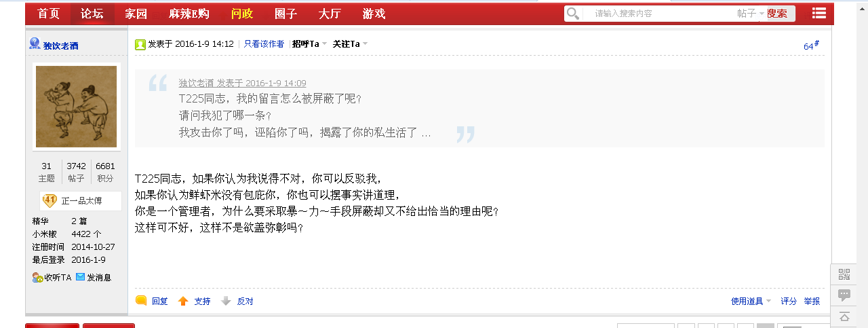Screen dimensions: 868x328
Task: Click the user avatar painting thumbnail
Action: pyautogui.click(x=77, y=107)
